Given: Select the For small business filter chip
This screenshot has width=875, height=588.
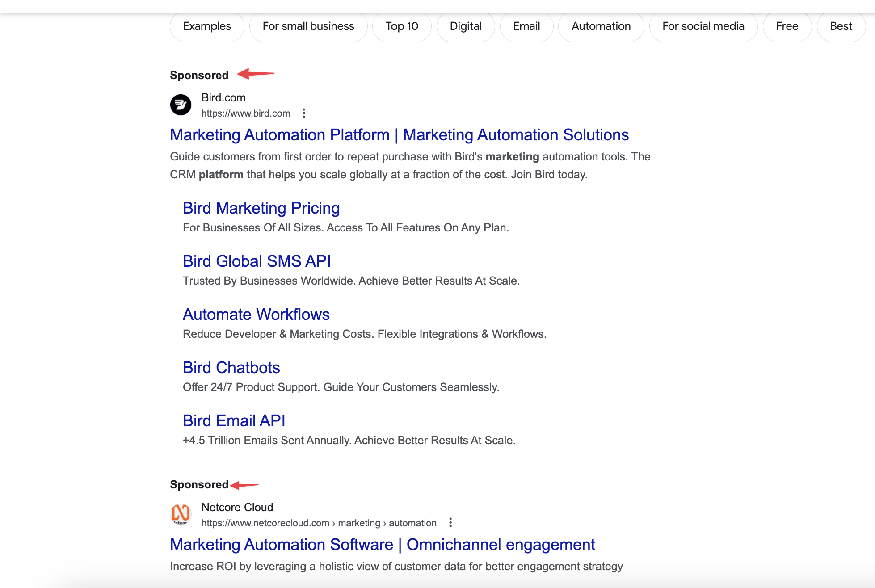Looking at the screenshot, I should pos(308,26).
